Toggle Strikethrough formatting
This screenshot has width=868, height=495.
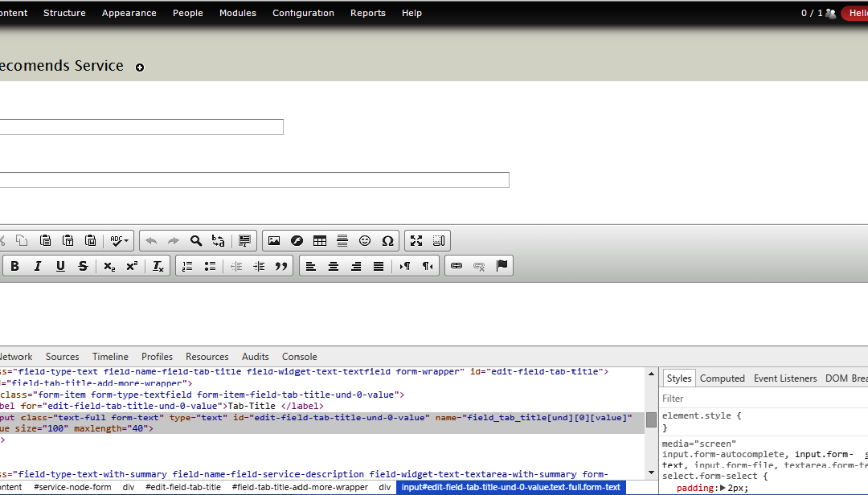tap(83, 266)
